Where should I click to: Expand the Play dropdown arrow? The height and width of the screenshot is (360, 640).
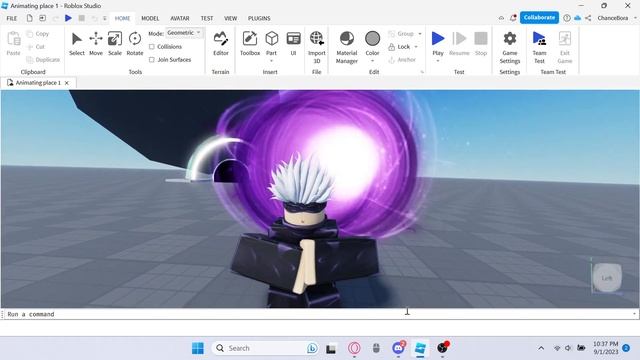[438, 61]
